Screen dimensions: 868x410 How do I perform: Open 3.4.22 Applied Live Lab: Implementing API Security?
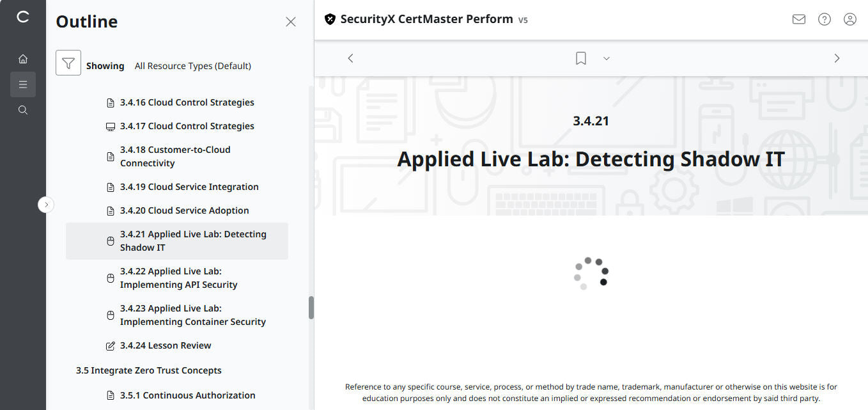pyautogui.click(x=178, y=278)
